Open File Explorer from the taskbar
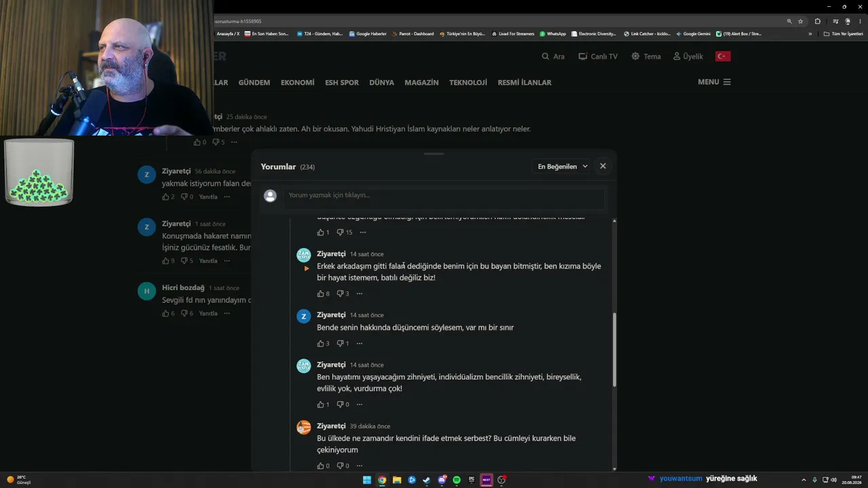Image resolution: width=868 pixels, height=488 pixels. click(x=397, y=480)
